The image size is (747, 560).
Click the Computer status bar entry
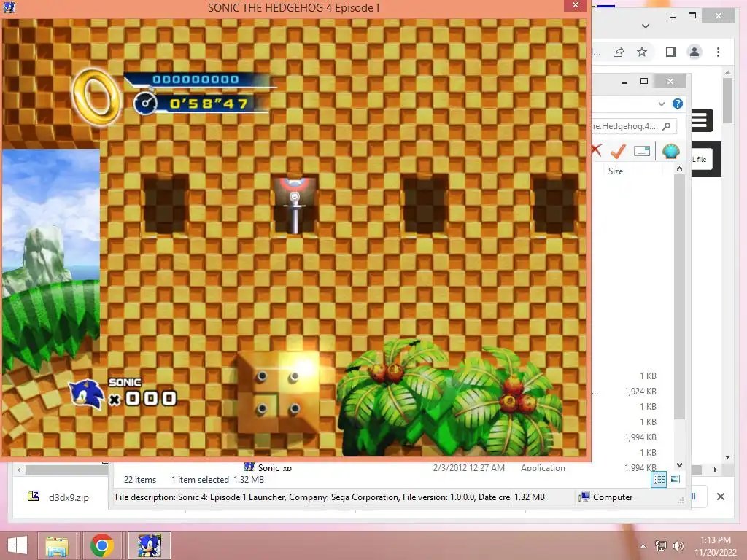point(605,497)
